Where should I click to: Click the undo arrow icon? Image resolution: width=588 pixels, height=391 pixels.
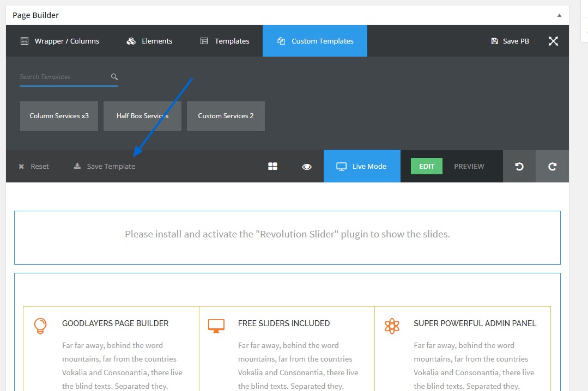pos(519,167)
